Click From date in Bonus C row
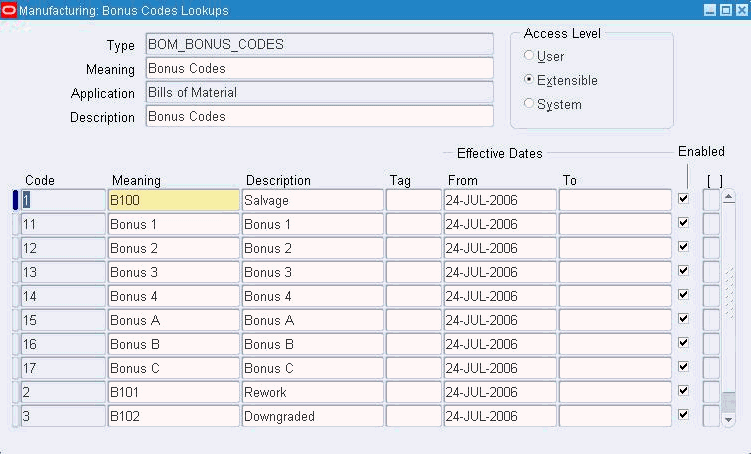751x454 pixels. click(500, 368)
